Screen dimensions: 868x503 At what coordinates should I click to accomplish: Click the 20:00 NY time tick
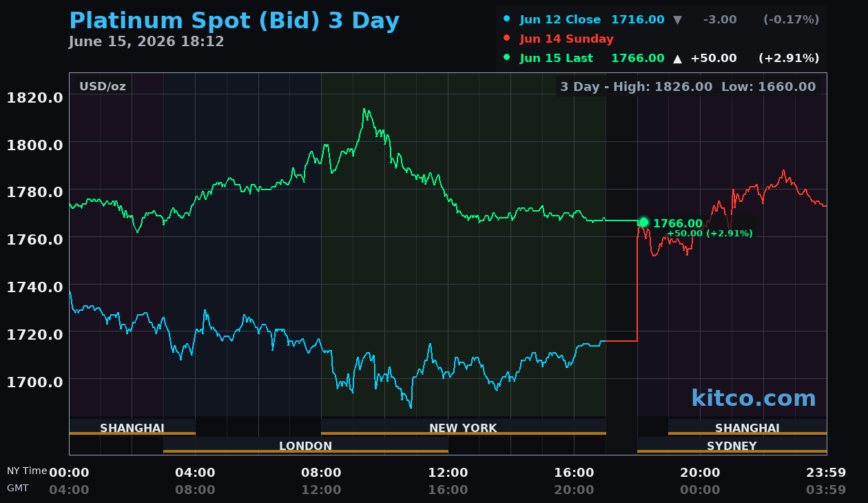click(700, 473)
